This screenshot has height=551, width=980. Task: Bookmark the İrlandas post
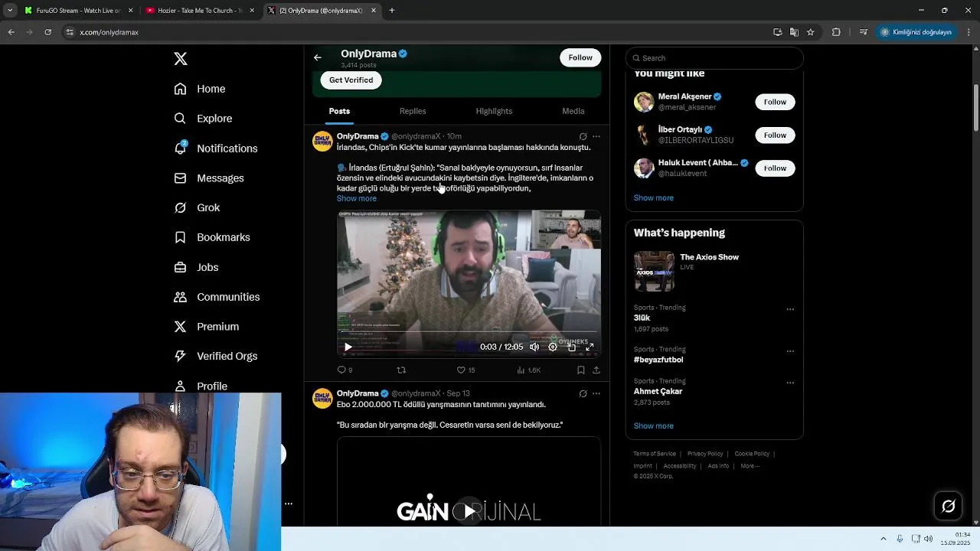click(x=581, y=370)
